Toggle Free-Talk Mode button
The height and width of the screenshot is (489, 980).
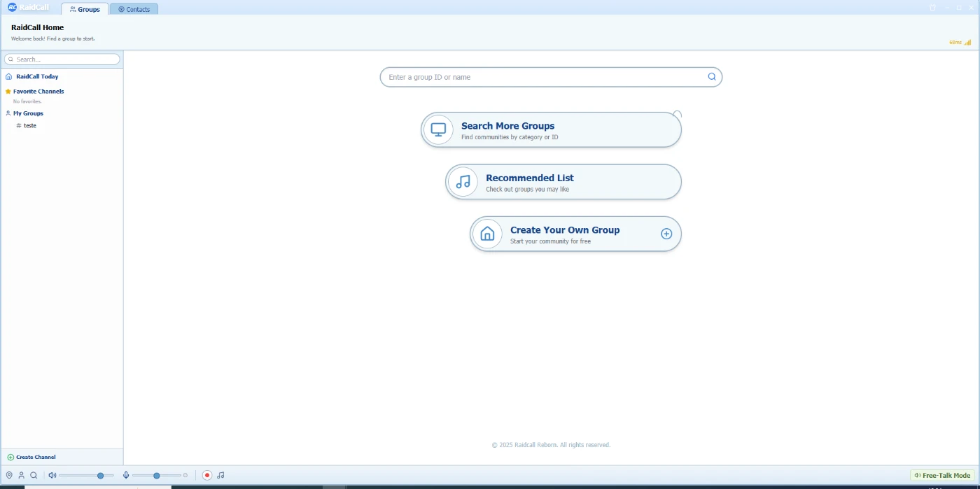click(942, 475)
